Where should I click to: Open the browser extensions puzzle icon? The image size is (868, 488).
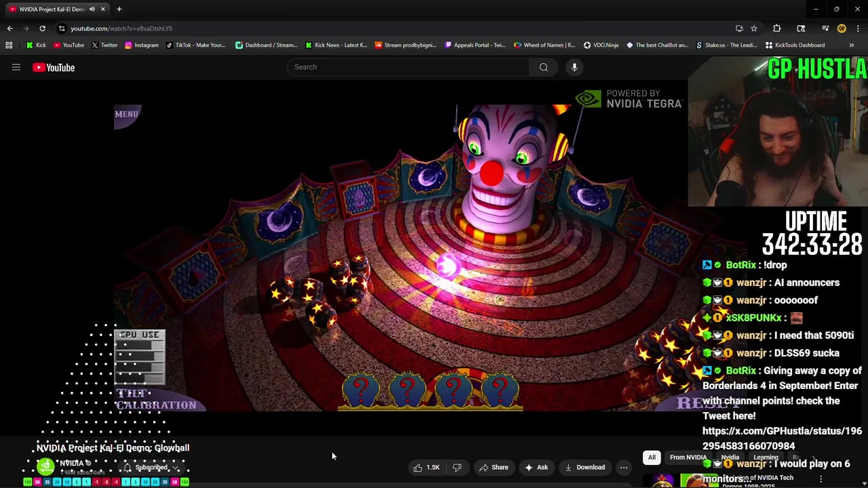pyautogui.click(x=776, y=28)
